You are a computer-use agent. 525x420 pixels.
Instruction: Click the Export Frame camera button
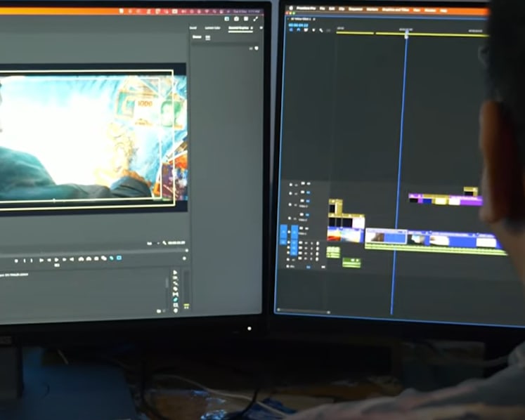97,258
